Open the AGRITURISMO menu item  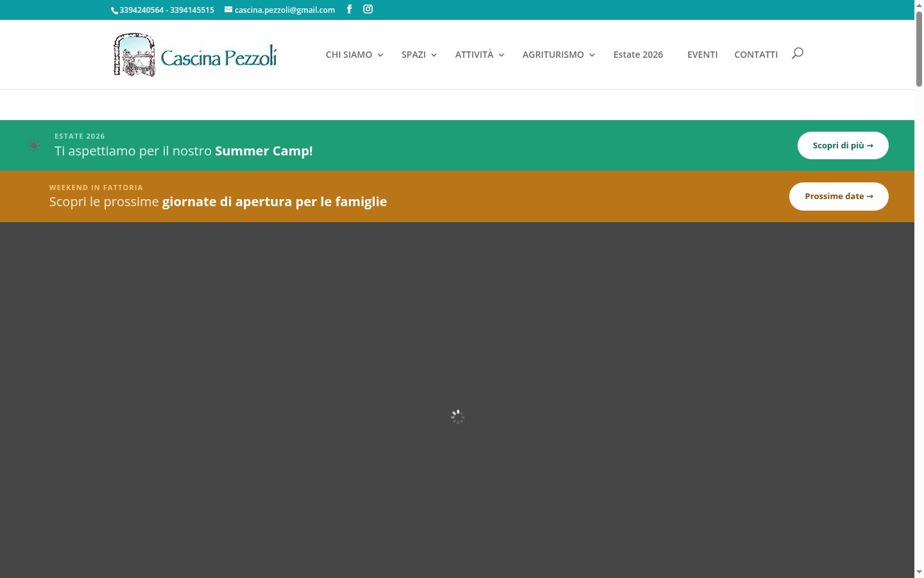point(553,55)
